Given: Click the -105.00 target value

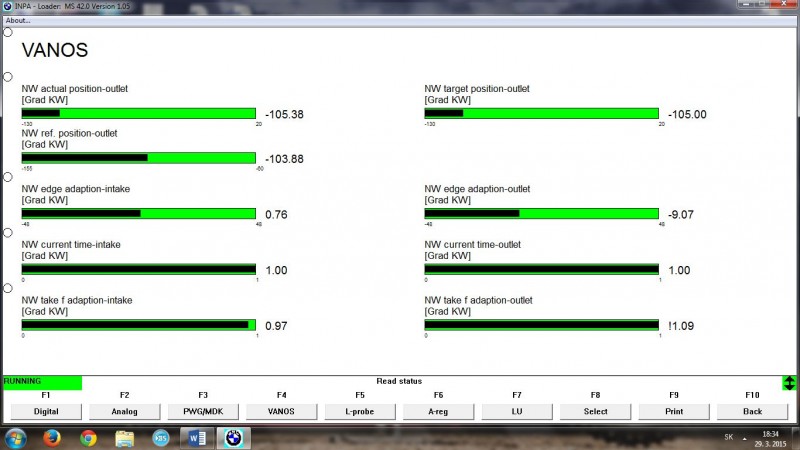Looking at the screenshot, I should point(687,114).
